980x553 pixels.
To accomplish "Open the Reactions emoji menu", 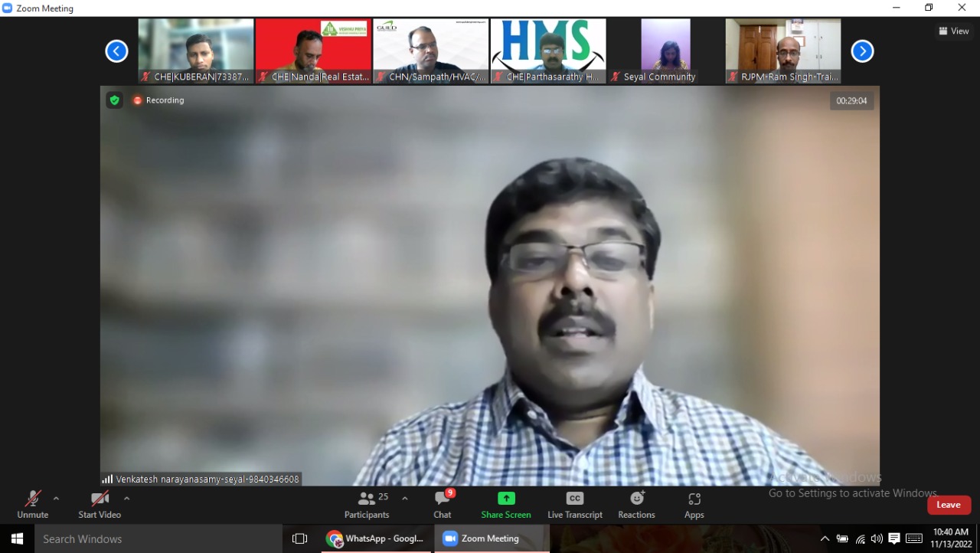I will [637, 499].
